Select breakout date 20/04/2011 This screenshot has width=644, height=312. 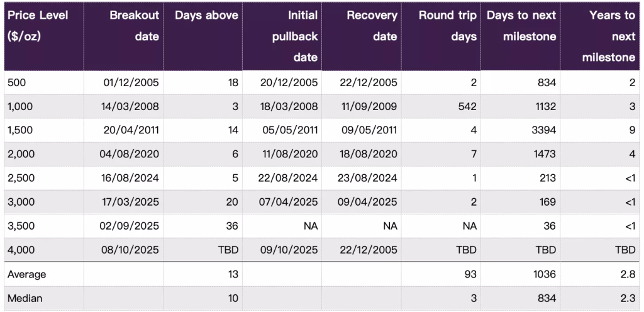pyautogui.click(x=130, y=130)
